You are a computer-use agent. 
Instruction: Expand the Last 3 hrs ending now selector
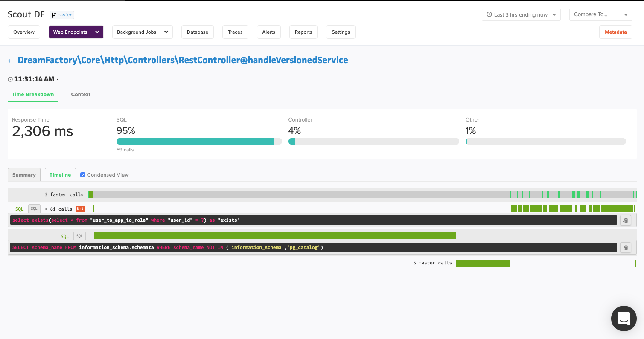click(x=521, y=14)
